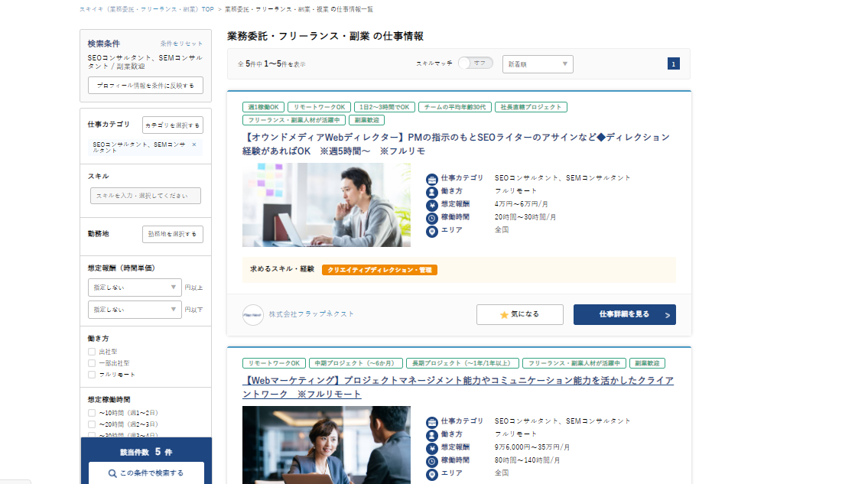Open the オウンドメディアWebディレクター job title
Viewport: 868px width, 484px height.
456,144
